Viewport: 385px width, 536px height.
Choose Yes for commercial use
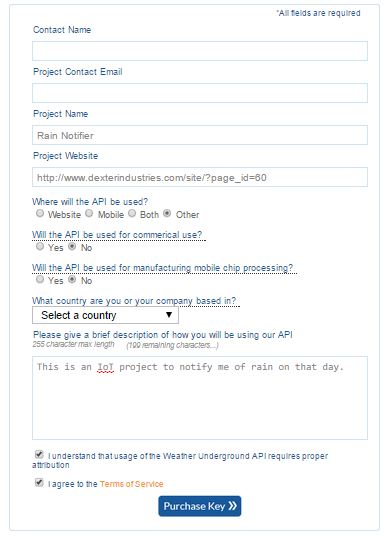coord(40,246)
